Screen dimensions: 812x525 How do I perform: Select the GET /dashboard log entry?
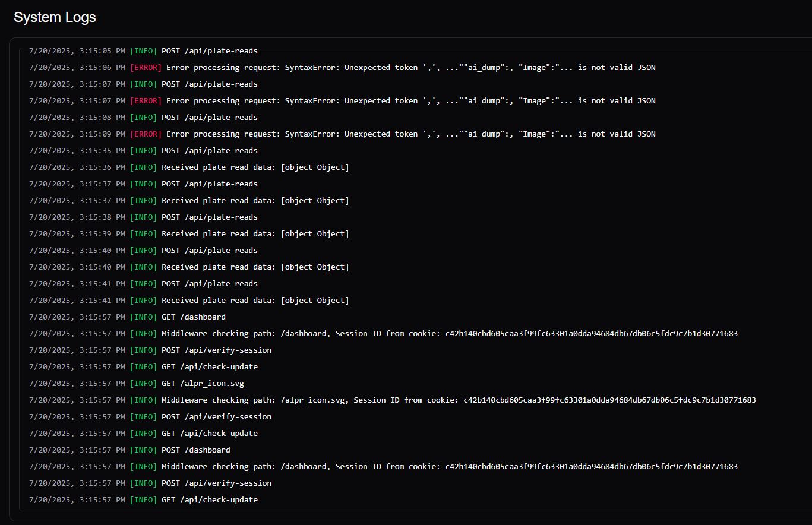(x=193, y=317)
